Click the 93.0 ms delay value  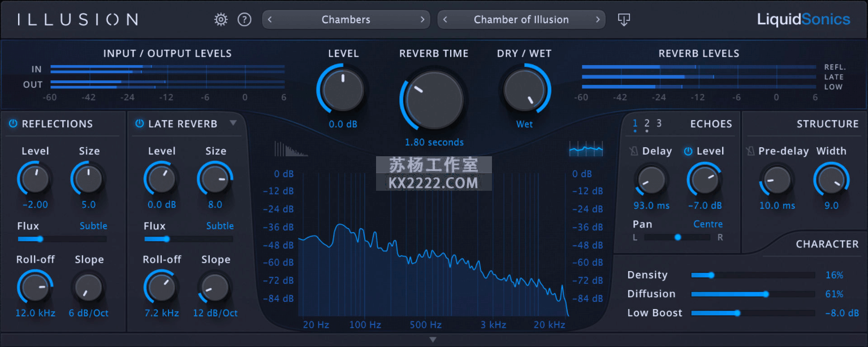coord(651,205)
